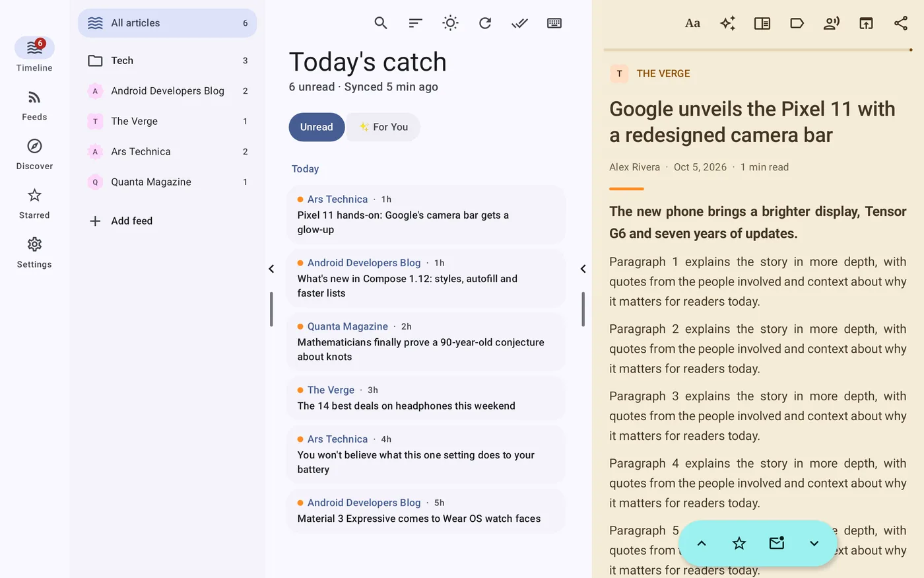Toggle the brightness theme icon
Screen dimensions: 924x578
(x=450, y=23)
